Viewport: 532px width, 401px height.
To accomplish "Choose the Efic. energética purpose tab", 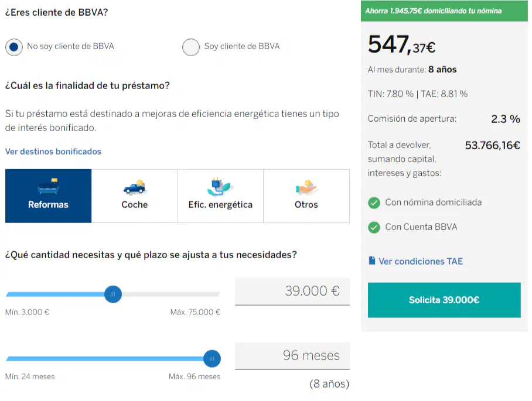I will point(220,196).
